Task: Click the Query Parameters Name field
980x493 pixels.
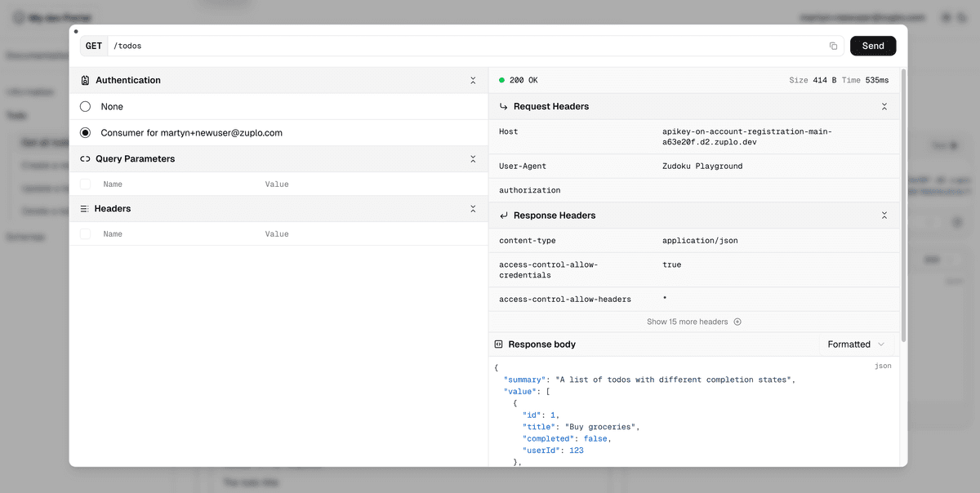Action: pyautogui.click(x=180, y=184)
